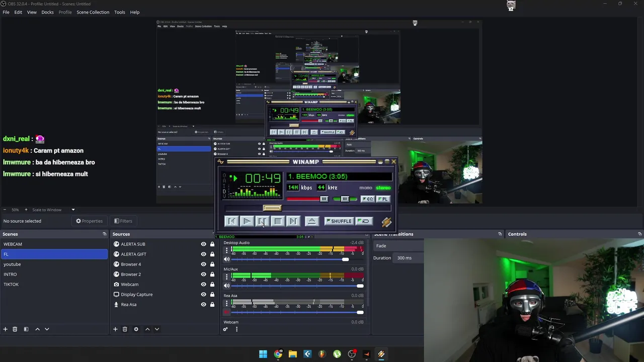
Task: Open file with Winamp Eject button
Action: click(312, 221)
